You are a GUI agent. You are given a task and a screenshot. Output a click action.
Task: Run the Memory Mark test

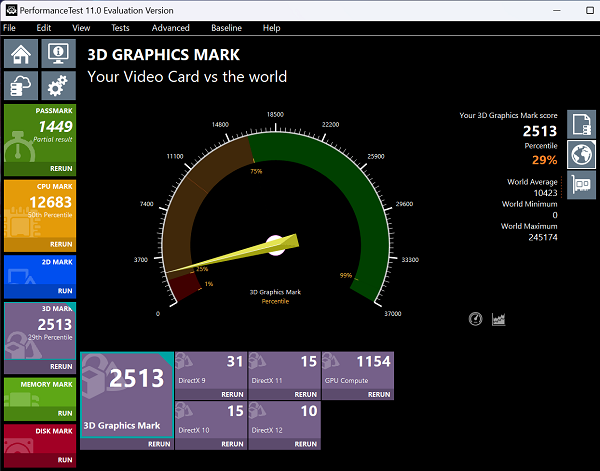coord(65,414)
